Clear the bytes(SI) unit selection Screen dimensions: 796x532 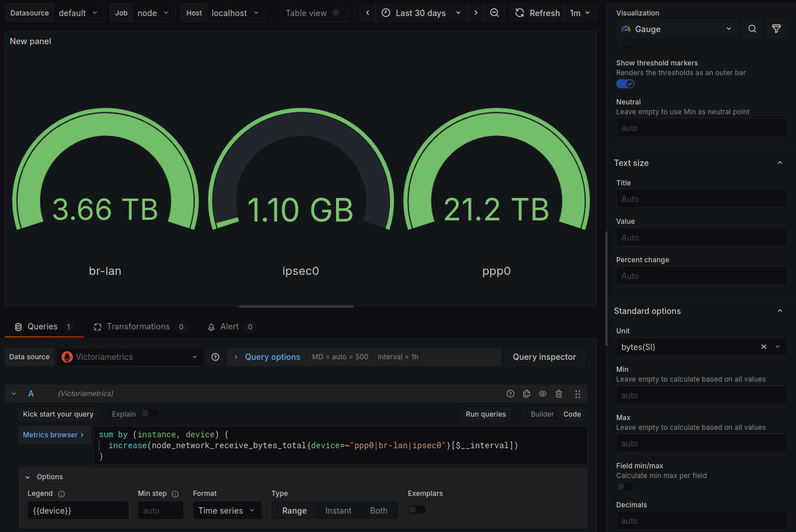pyautogui.click(x=763, y=347)
